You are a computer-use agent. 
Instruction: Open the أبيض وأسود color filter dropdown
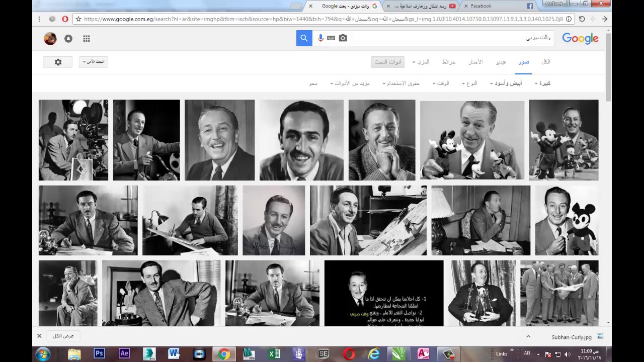click(x=506, y=83)
